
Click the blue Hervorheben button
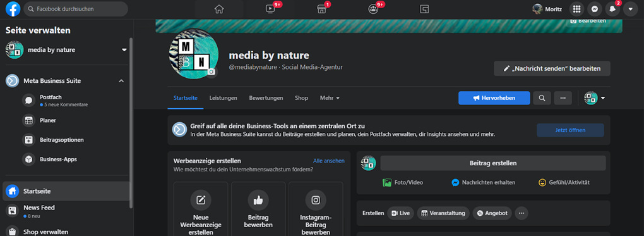coord(494,98)
